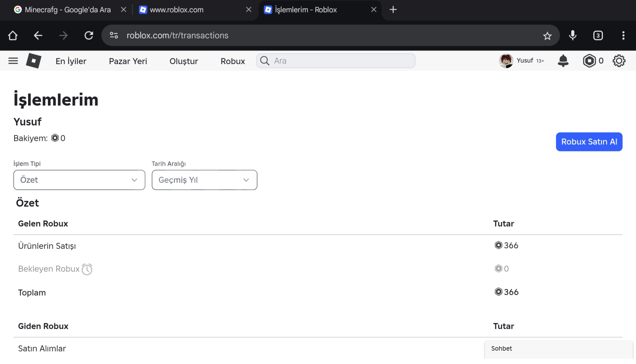Select the İşlemlerim - Roblox tab

pos(306,10)
